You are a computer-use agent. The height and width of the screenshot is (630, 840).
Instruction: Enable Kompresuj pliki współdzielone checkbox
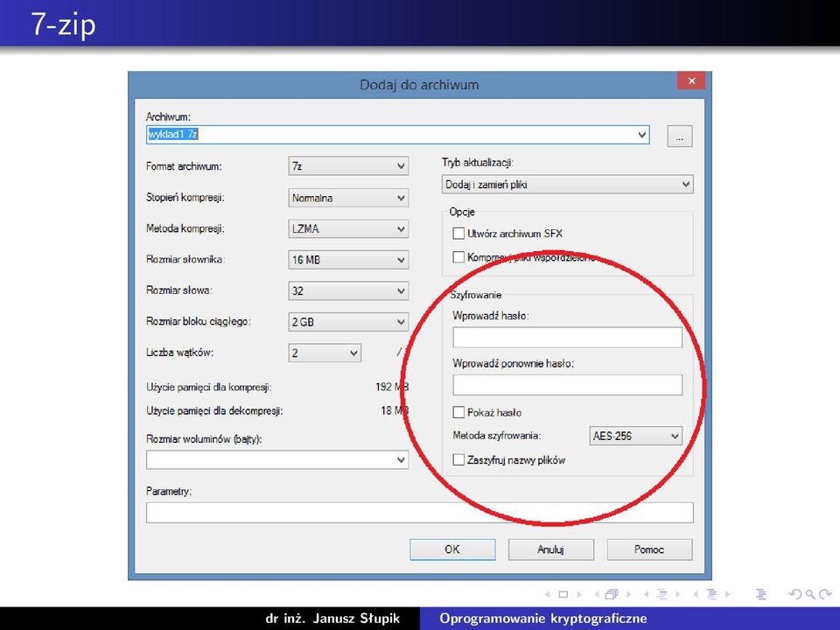coord(458,257)
